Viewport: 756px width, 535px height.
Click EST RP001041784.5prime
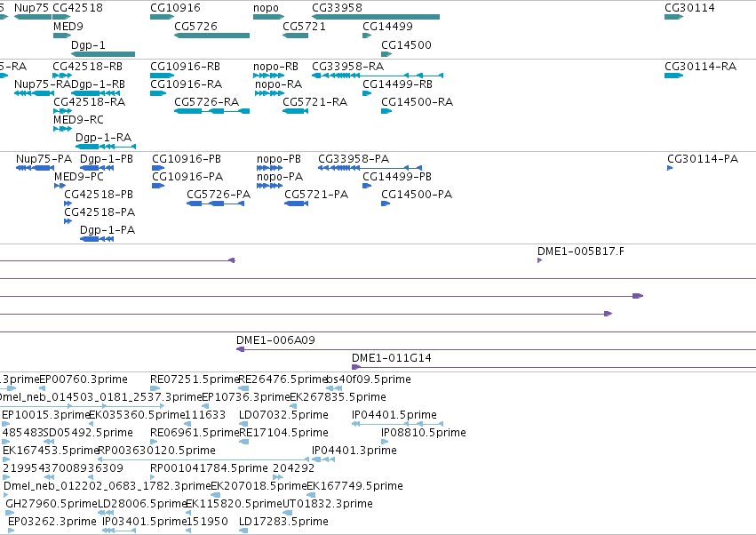coord(209,468)
